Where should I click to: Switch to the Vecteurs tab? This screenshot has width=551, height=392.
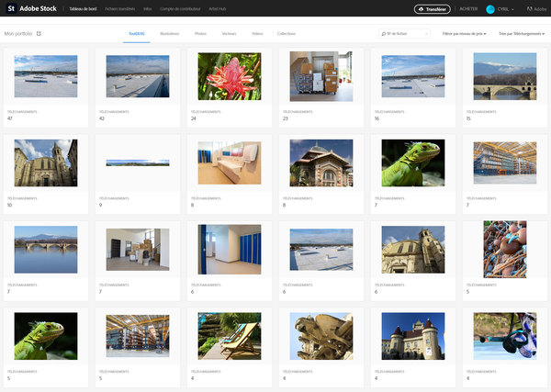229,33
